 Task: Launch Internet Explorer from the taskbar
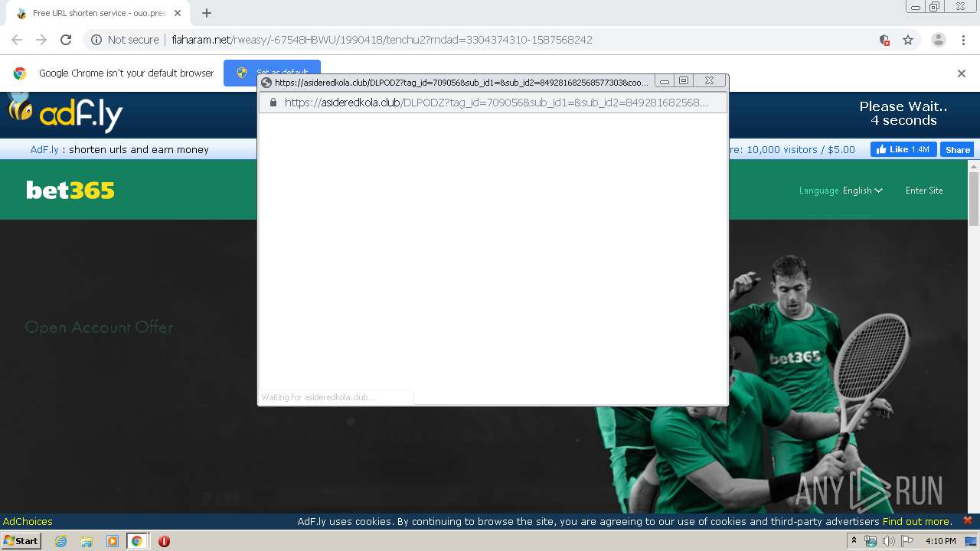point(60,541)
